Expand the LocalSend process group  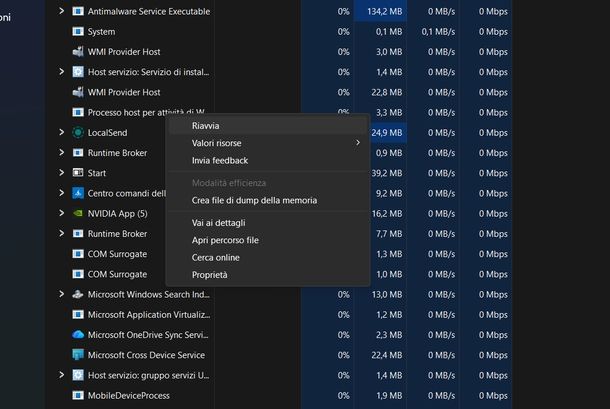pyautogui.click(x=61, y=132)
